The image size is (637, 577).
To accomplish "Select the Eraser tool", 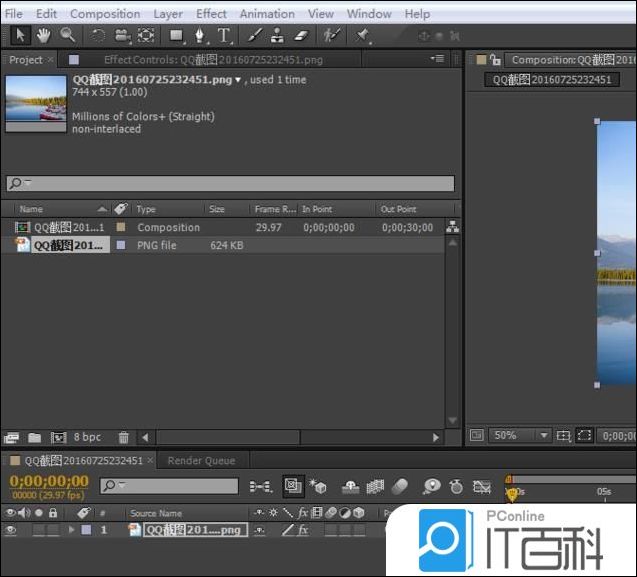I will (299, 35).
